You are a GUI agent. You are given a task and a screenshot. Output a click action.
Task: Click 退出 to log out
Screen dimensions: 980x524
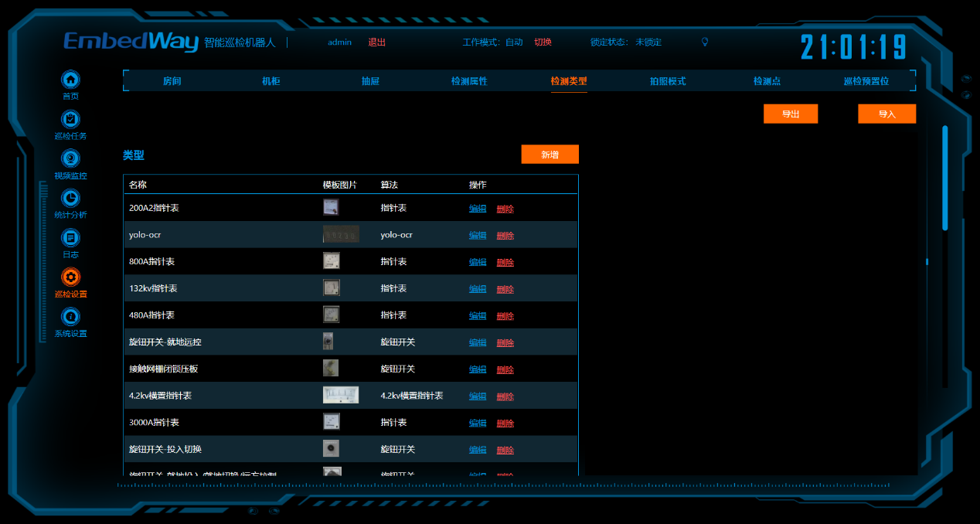click(376, 42)
